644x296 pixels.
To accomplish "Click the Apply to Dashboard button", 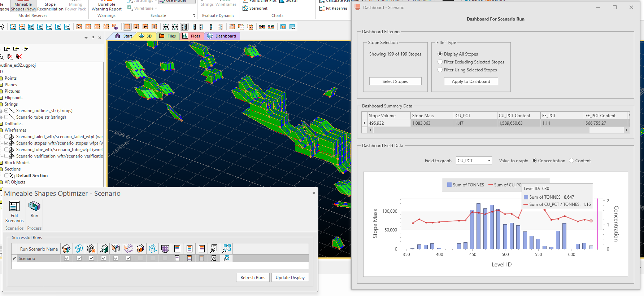I will (x=471, y=81).
